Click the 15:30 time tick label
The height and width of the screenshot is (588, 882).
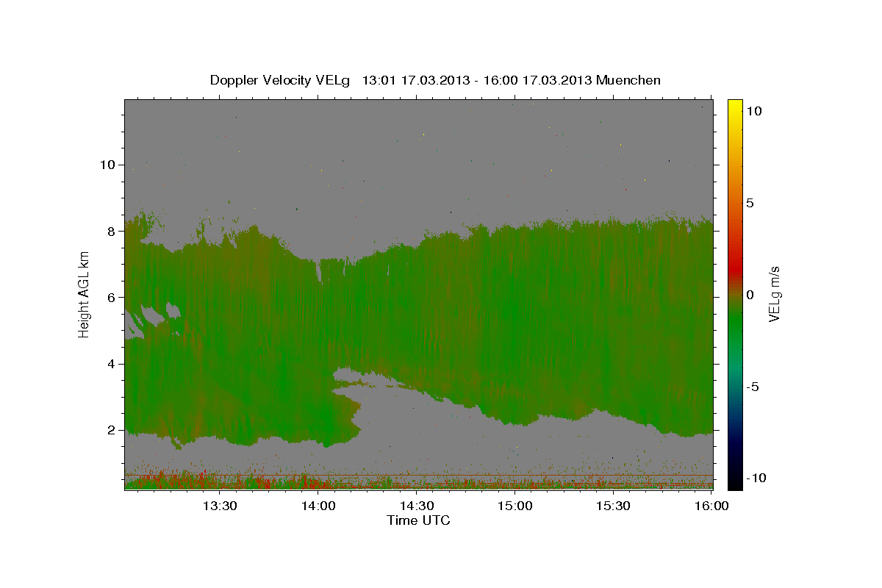(x=613, y=506)
